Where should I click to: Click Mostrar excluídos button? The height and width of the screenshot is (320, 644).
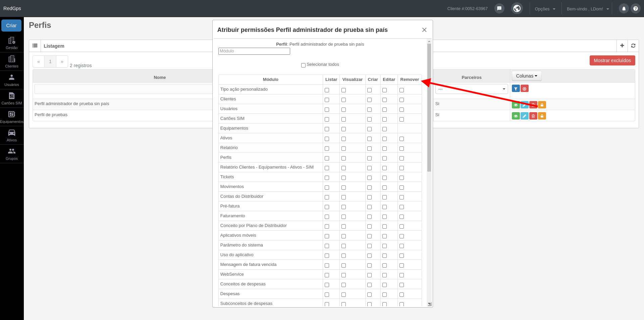[x=612, y=60]
